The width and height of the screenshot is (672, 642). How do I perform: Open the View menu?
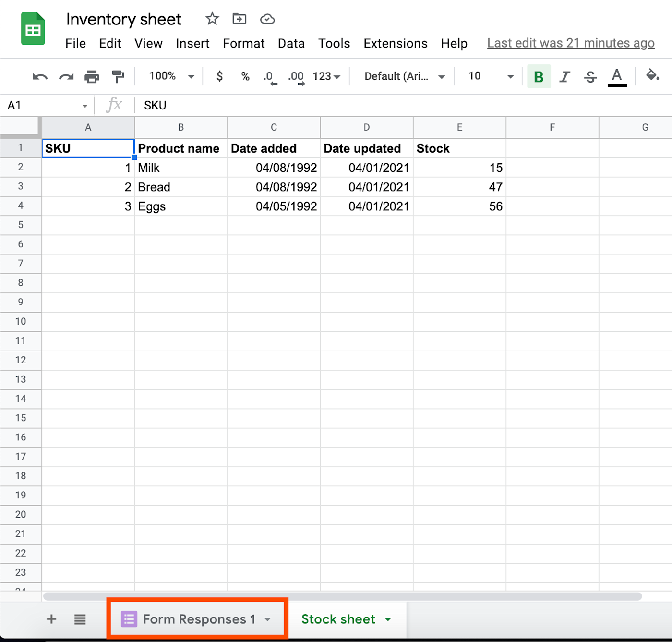(x=148, y=43)
